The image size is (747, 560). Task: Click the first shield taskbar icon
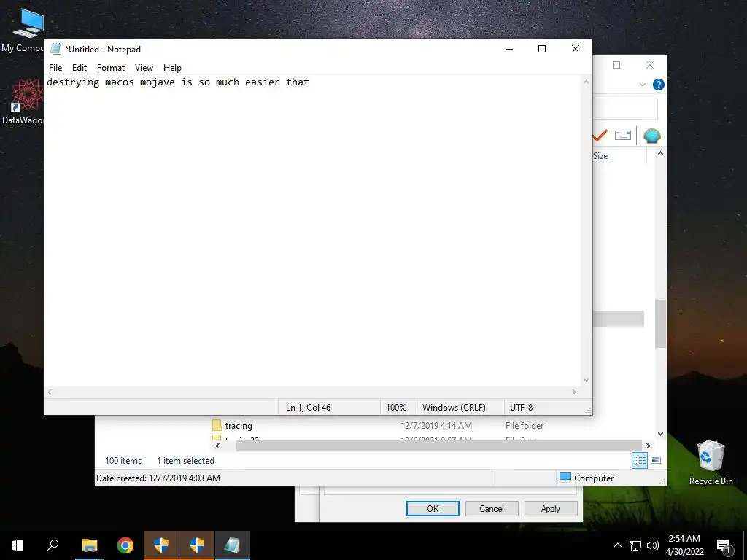161,545
